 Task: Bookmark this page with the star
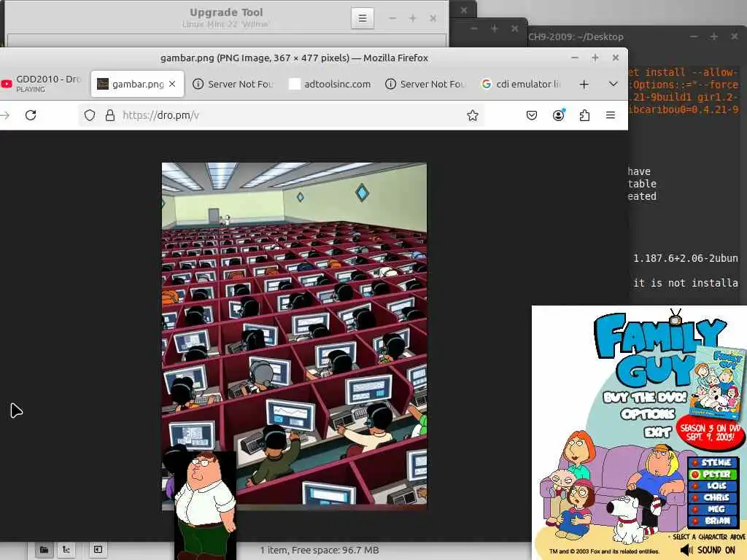click(472, 115)
